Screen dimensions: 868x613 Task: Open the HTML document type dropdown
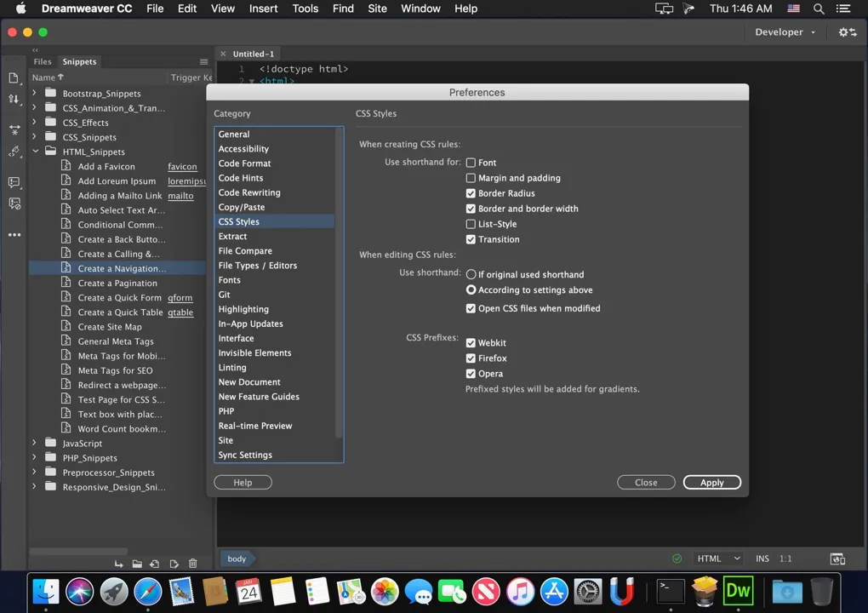click(718, 559)
